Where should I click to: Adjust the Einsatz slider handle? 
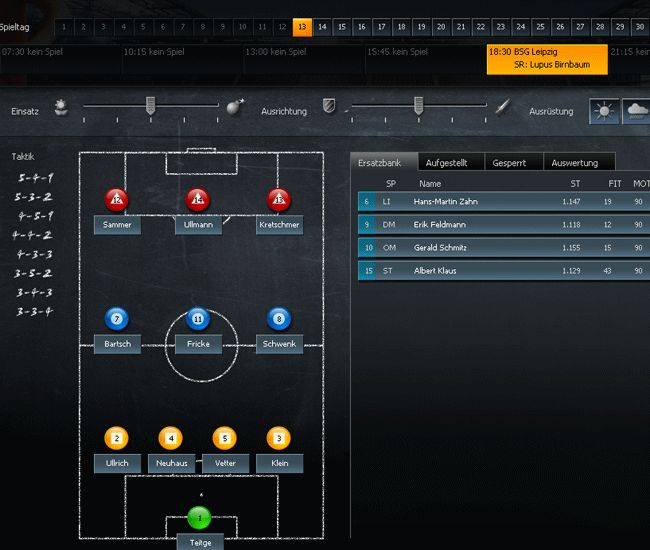[x=150, y=105]
